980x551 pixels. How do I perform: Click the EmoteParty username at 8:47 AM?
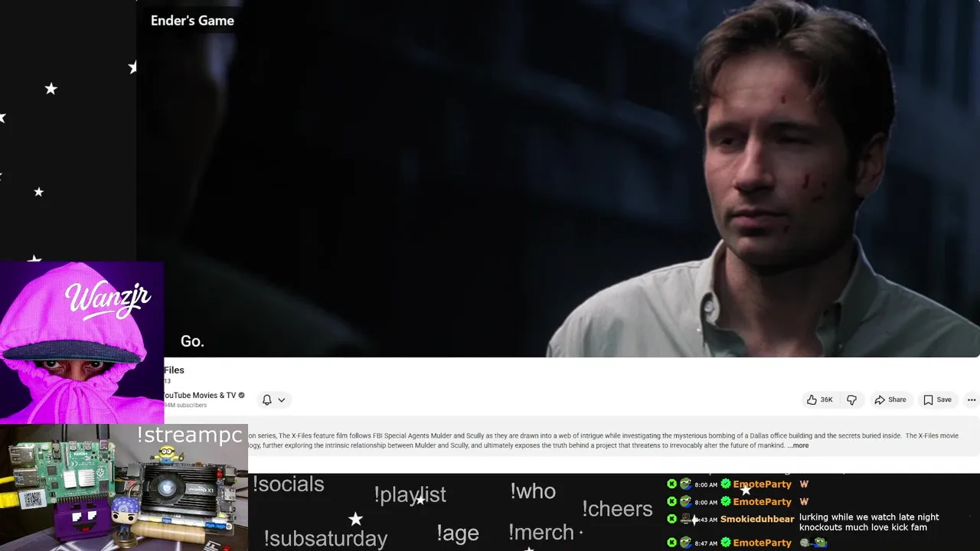(763, 543)
